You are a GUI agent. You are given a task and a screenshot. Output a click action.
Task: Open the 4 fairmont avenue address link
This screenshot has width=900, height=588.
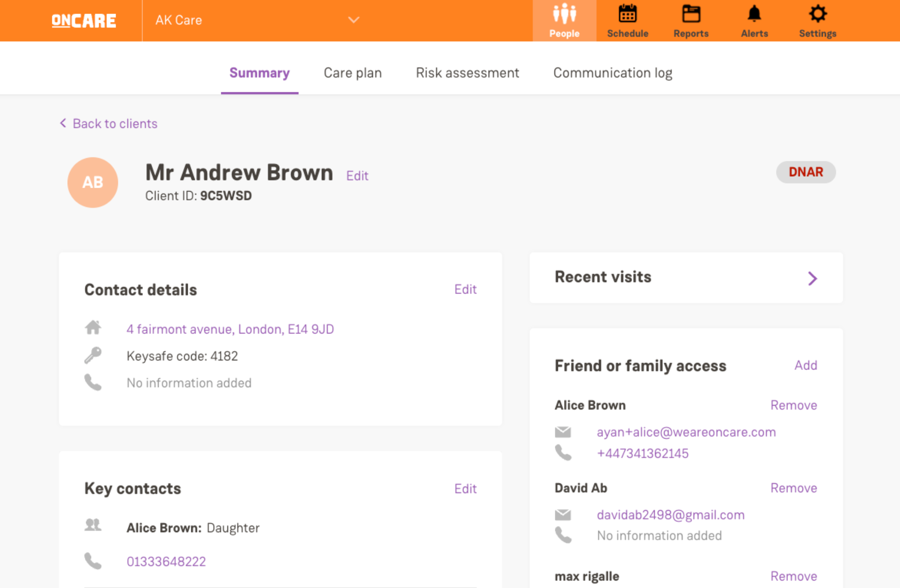230,329
